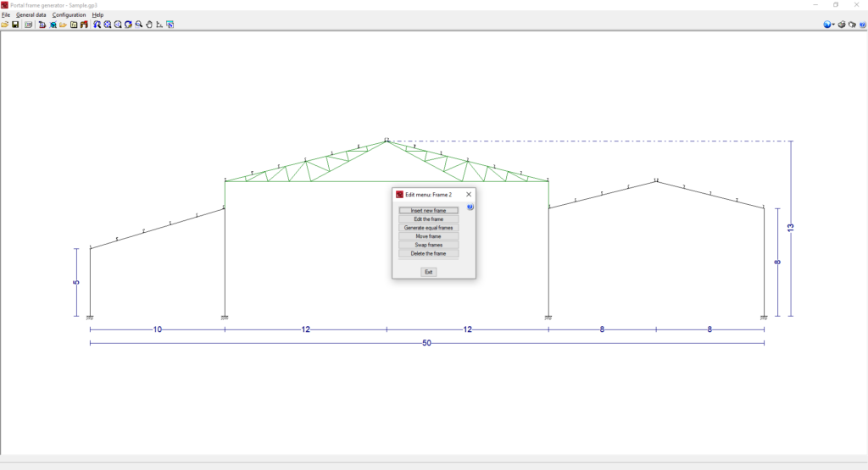868x470 pixels.
Task: Open the General data menu
Action: click(x=31, y=15)
